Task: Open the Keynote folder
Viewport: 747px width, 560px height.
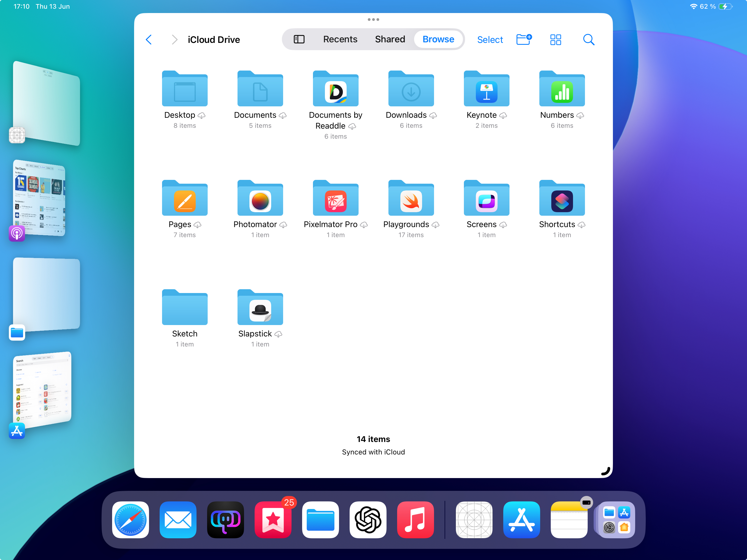Action: click(x=486, y=90)
